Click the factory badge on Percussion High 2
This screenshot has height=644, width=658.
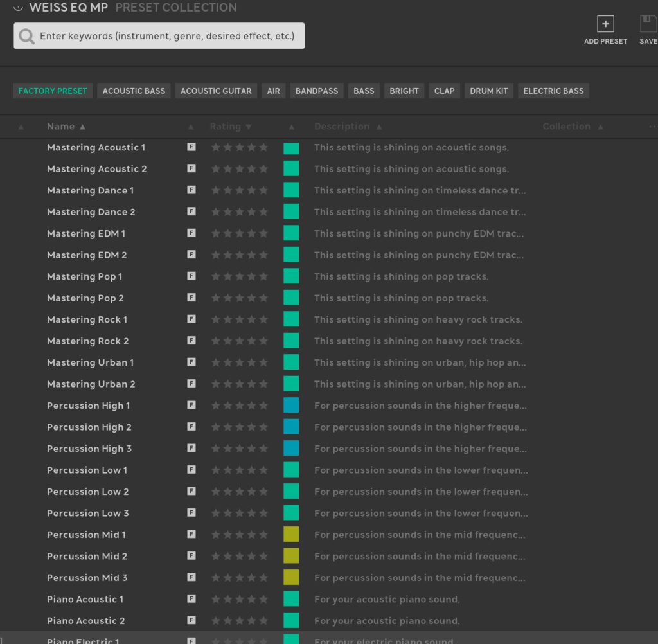pos(191,427)
